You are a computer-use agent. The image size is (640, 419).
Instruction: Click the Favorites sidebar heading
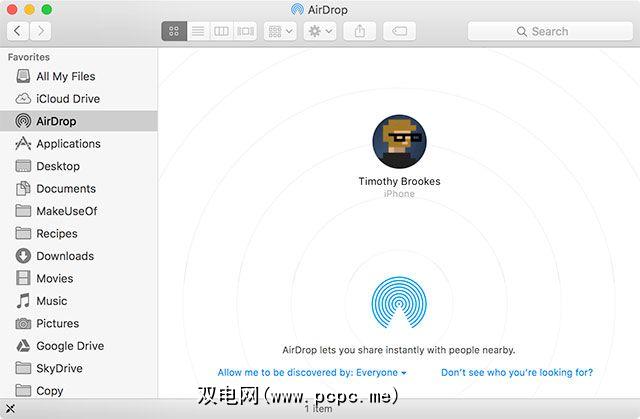point(29,57)
